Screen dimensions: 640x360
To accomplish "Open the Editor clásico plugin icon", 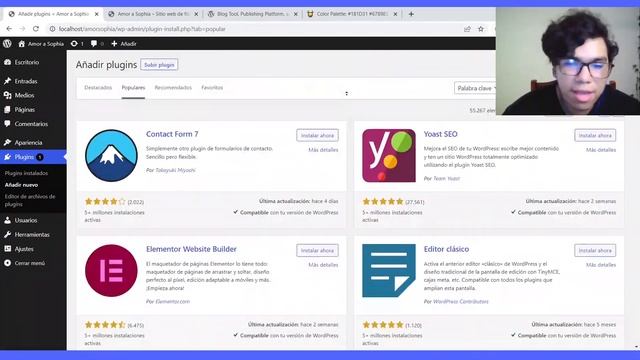I will coord(389,271).
